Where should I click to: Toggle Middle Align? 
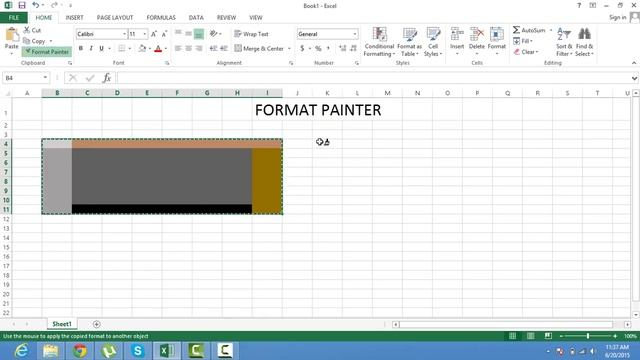(x=188, y=34)
